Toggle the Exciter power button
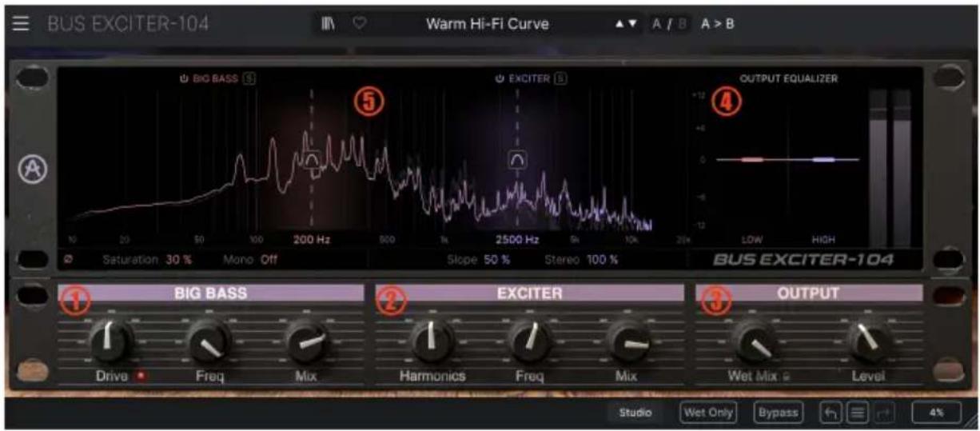980x431 pixels. 500,79
